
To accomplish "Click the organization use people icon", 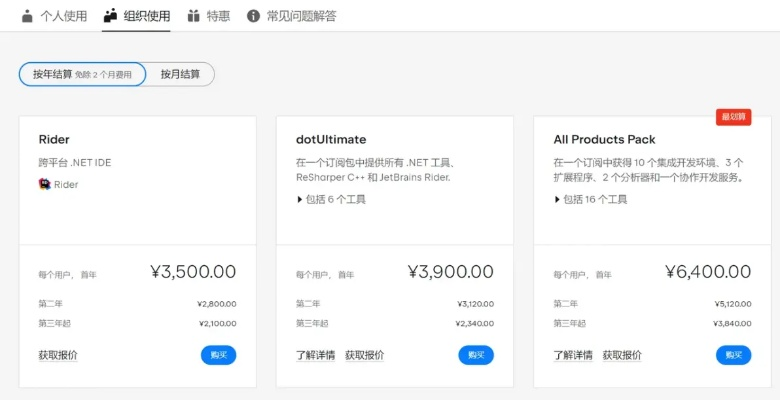I will (110, 16).
